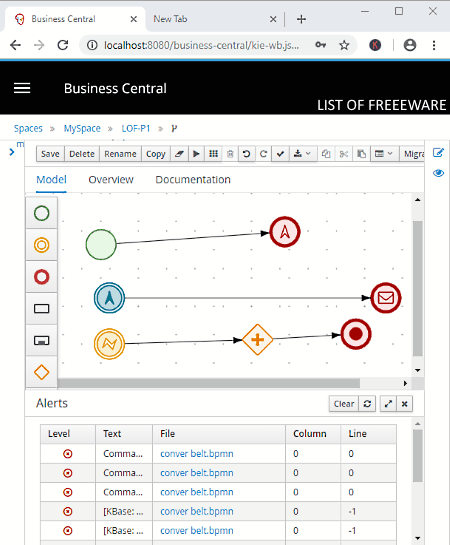The height and width of the screenshot is (545, 450).
Task: Select the orange error intermediate event
Action: pyautogui.click(x=109, y=344)
